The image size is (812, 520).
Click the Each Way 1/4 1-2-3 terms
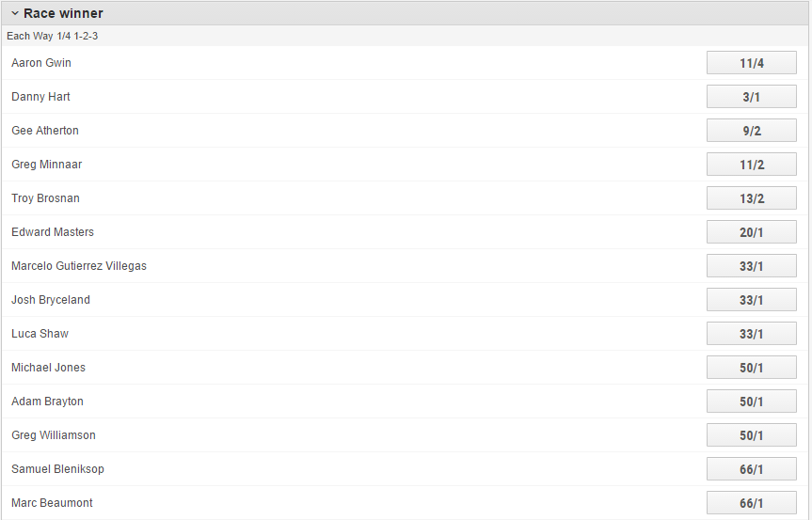coord(52,36)
